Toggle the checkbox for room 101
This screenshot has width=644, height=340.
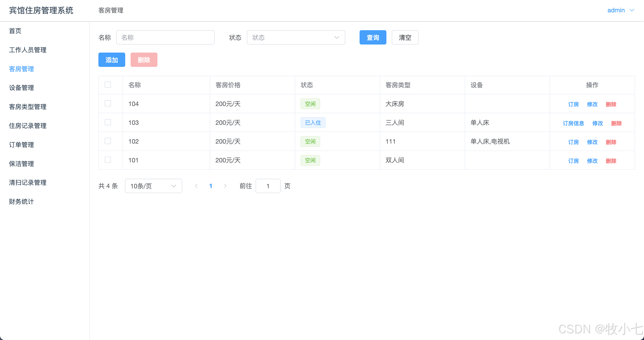[108, 160]
